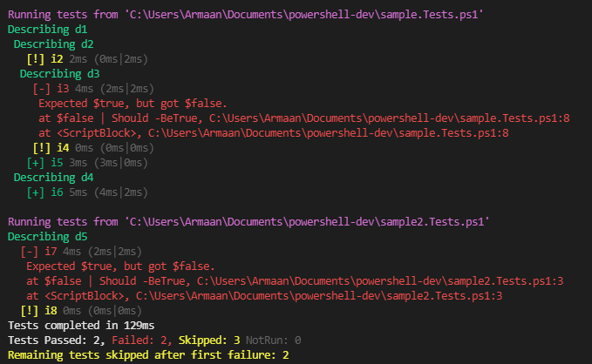Click 'Tests completed in 129ms' line

pos(81,326)
